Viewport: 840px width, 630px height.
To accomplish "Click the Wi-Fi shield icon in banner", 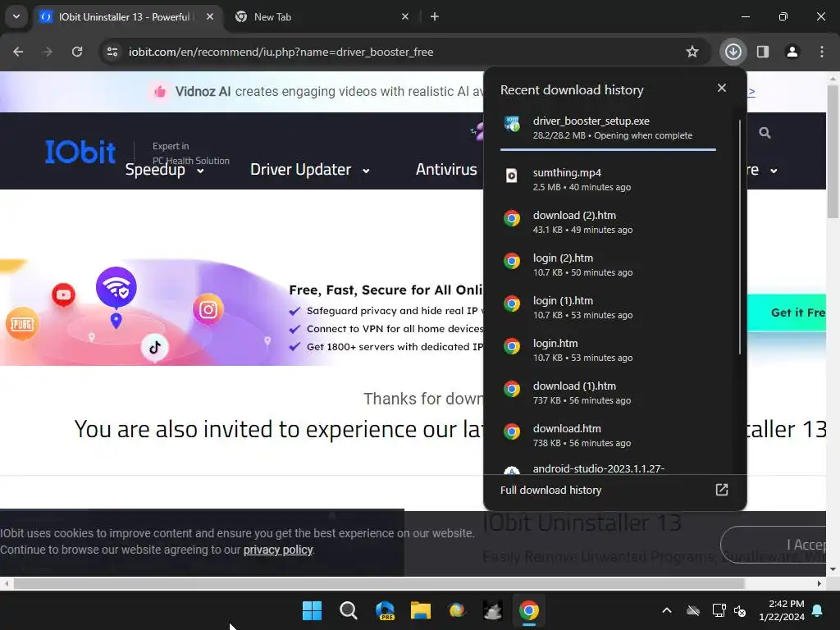I will (116, 288).
